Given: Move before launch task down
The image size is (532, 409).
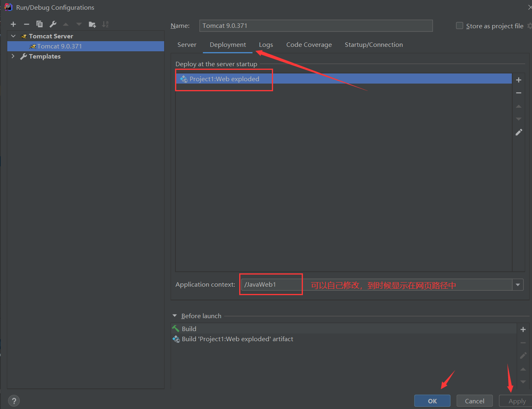Looking at the screenshot, I should pyautogui.click(x=523, y=382).
